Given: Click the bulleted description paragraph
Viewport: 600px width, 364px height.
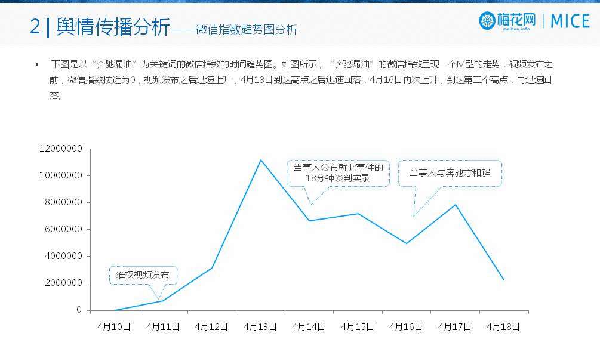Looking at the screenshot, I should pos(299,79).
